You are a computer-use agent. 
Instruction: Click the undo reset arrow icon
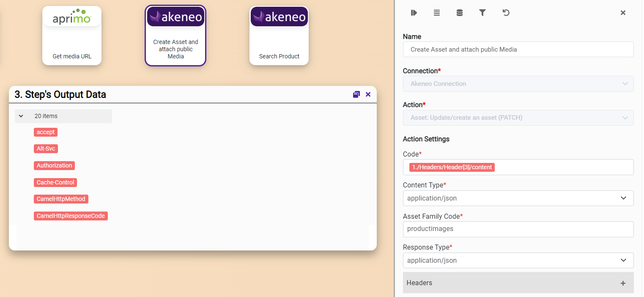point(506,13)
